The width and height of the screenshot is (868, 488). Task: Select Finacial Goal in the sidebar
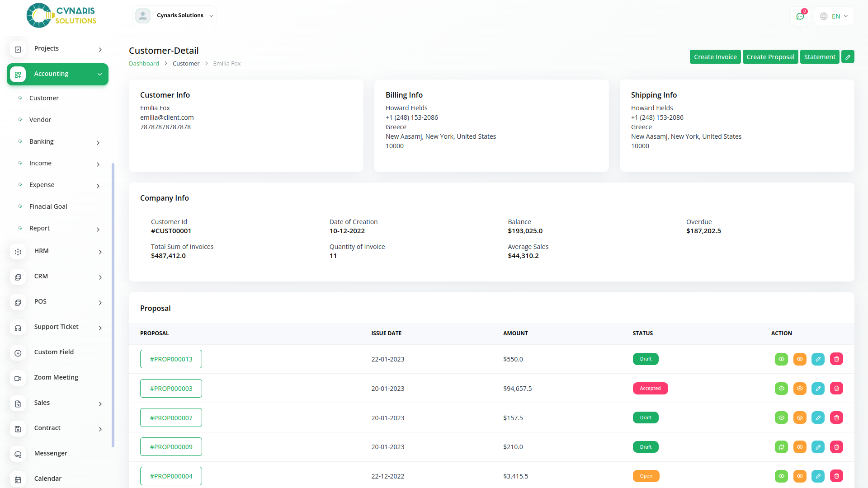point(48,206)
